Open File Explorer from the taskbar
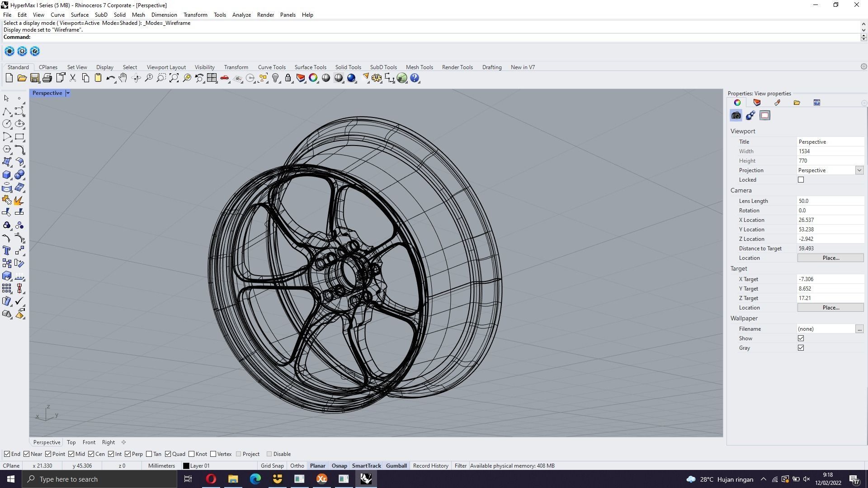868x488 pixels. pyautogui.click(x=233, y=479)
